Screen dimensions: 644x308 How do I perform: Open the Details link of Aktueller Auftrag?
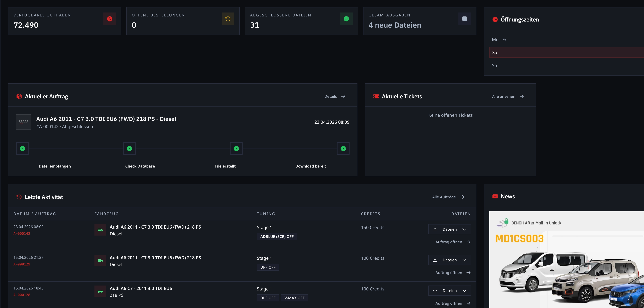point(335,96)
